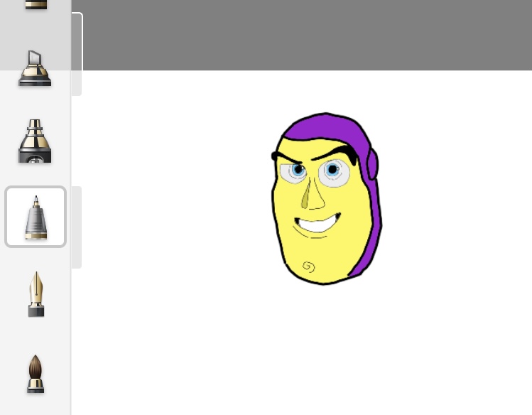This screenshot has width=532, height=415.
Task: Select the brown bristle paint brush
Action: pyautogui.click(x=36, y=374)
